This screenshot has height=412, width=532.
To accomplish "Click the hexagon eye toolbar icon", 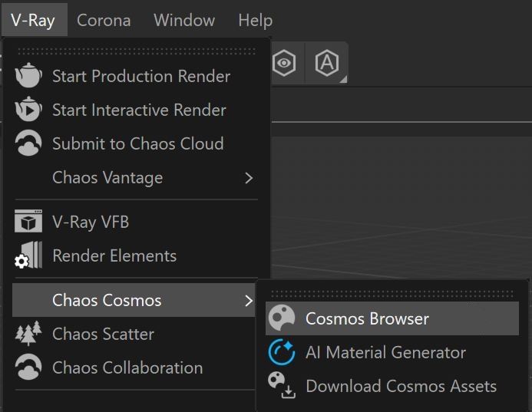I will click(284, 63).
